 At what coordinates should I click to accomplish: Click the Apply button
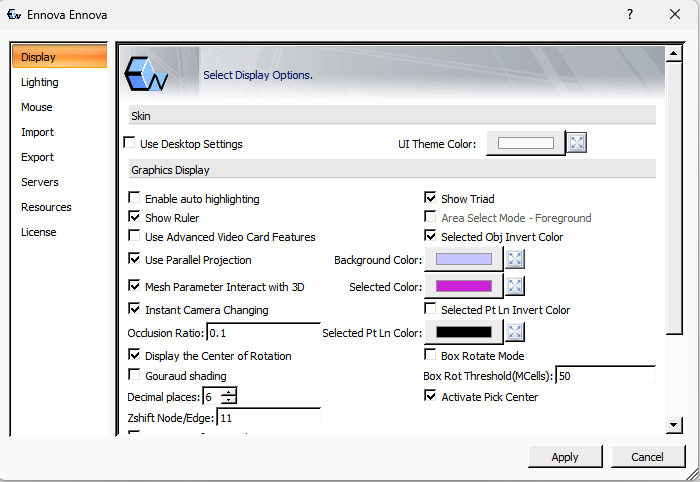pos(565,457)
